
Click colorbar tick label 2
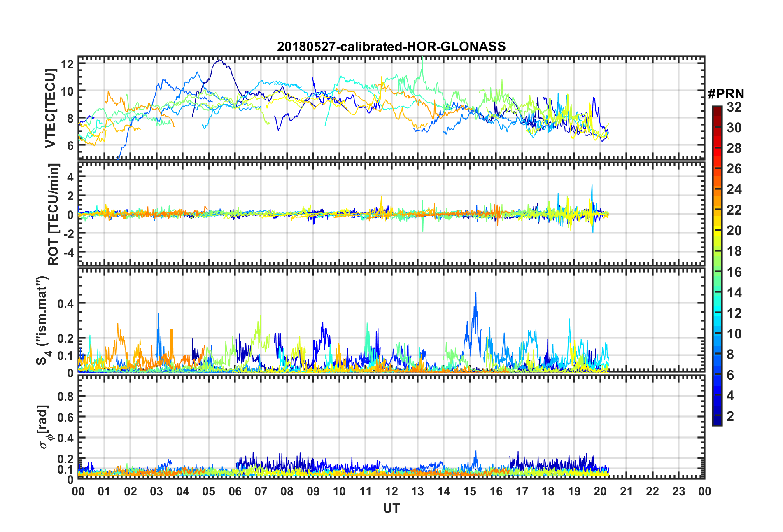coord(730,416)
